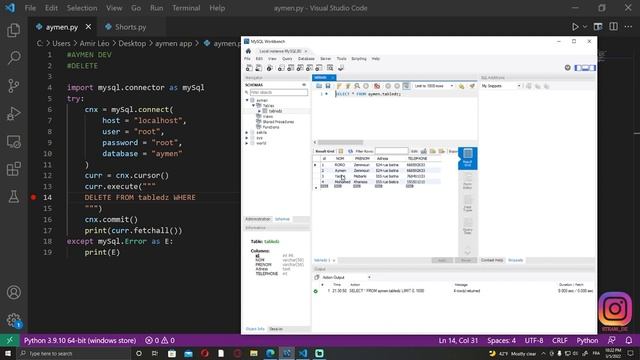Open Accounts menu in the activity bar

click(x=13, y=292)
